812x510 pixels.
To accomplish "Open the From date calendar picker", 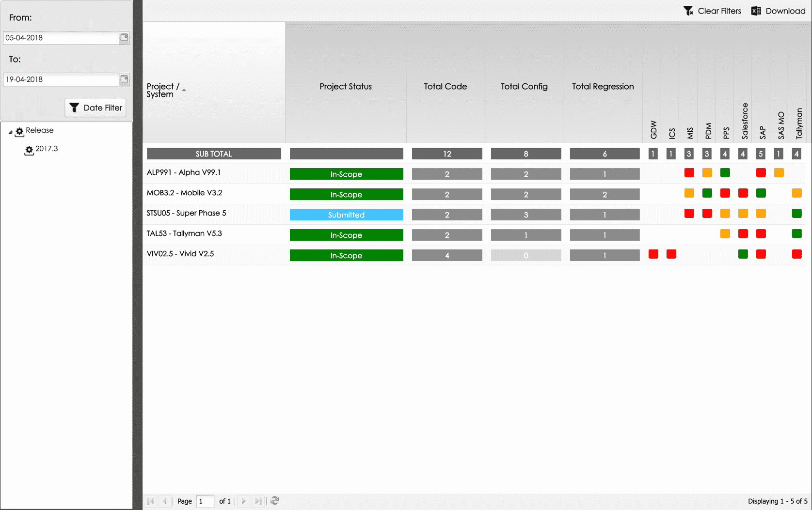I will [124, 38].
